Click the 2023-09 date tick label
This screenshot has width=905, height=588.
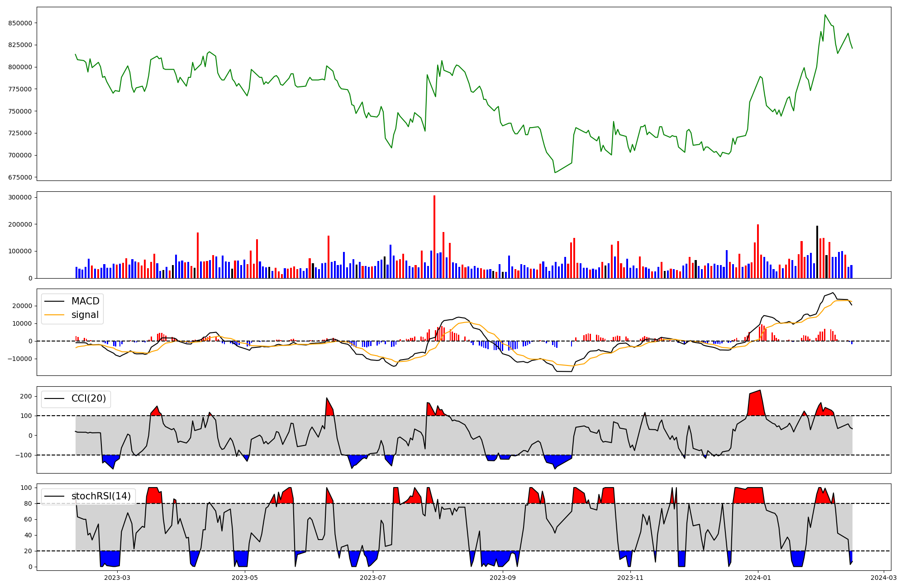click(503, 578)
